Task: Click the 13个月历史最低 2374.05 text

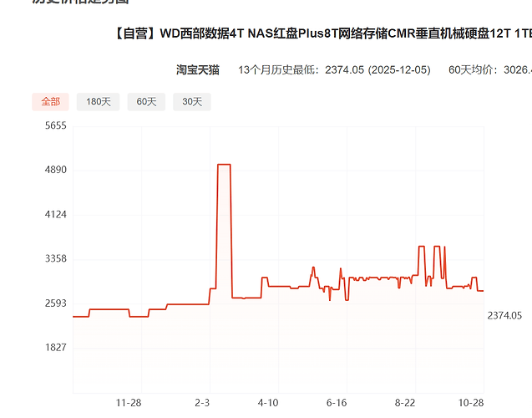Action: (x=334, y=69)
